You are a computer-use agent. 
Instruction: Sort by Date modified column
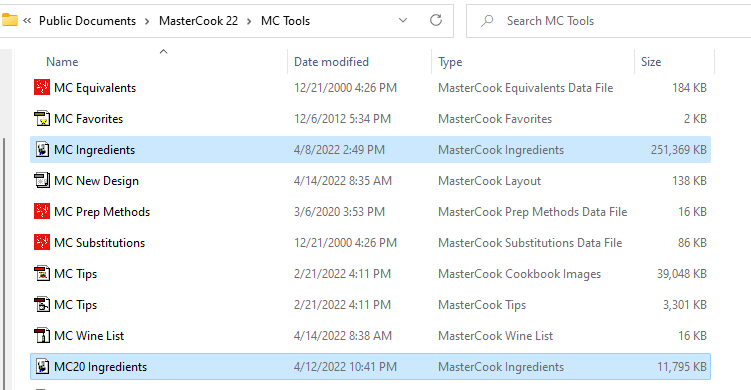point(331,62)
